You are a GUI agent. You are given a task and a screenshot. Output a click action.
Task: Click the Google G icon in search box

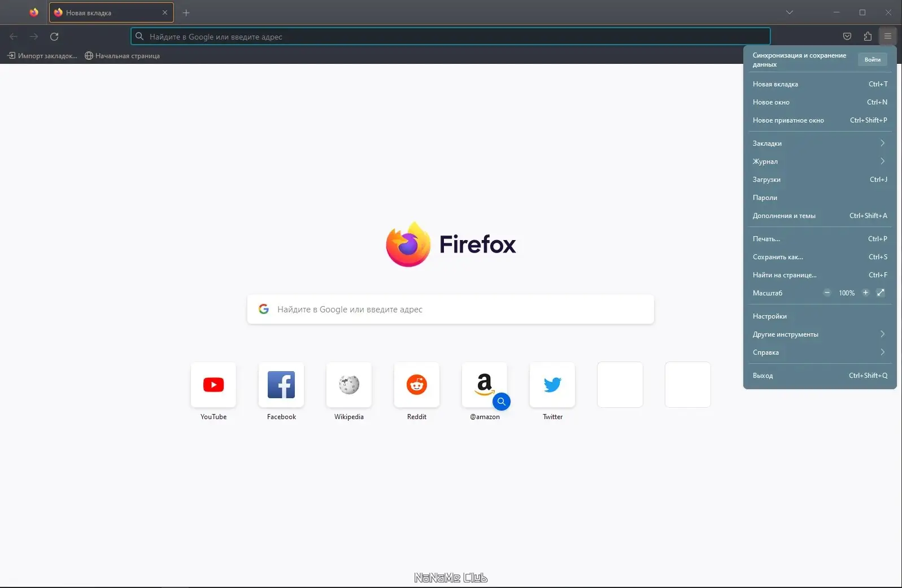(264, 309)
